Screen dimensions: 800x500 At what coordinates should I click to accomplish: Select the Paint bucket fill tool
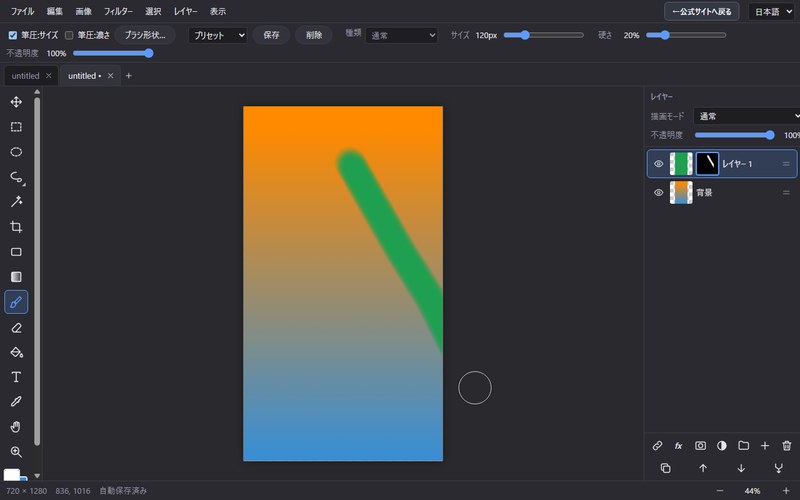pos(16,352)
